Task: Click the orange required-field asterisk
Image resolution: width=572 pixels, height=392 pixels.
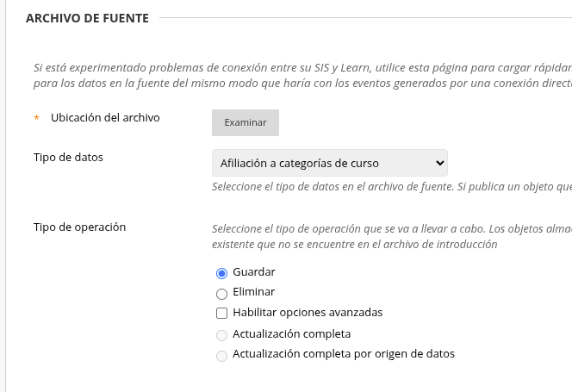Action: (x=36, y=118)
